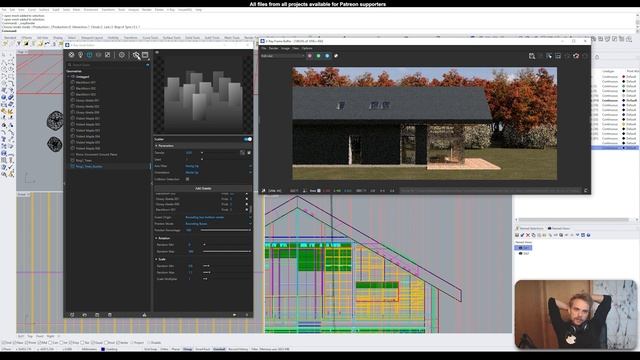Open File menu in Frame Buffer

[264, 48]
